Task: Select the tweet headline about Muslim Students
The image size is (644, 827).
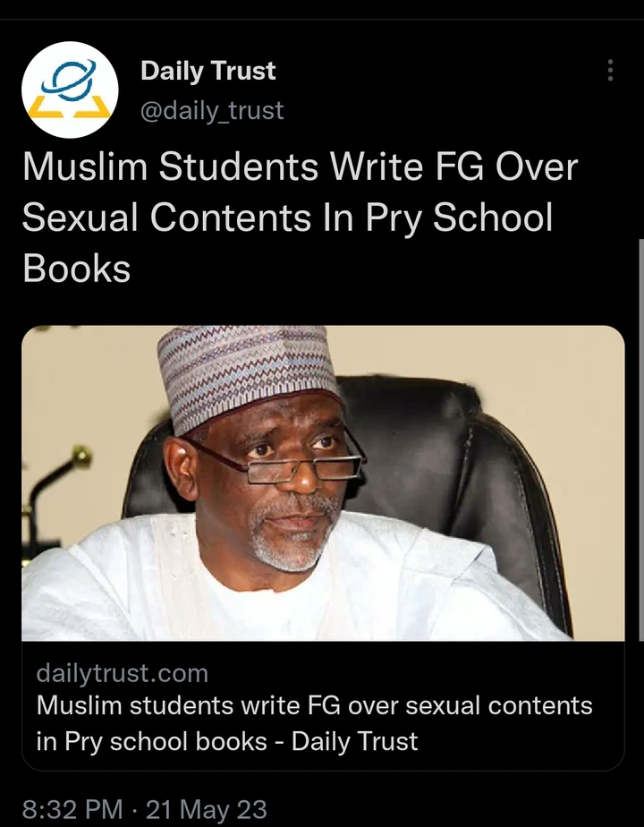Action: (300, 217)
